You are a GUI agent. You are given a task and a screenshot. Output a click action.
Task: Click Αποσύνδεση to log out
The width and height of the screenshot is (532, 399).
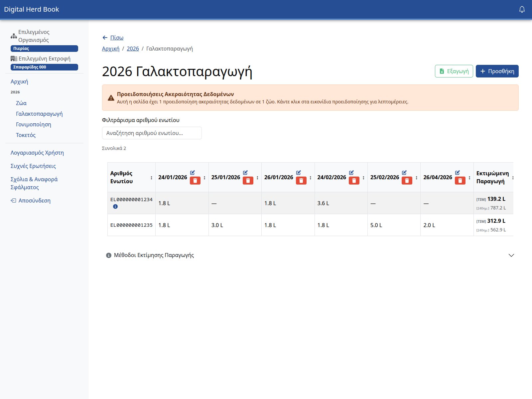click(34, 200)
